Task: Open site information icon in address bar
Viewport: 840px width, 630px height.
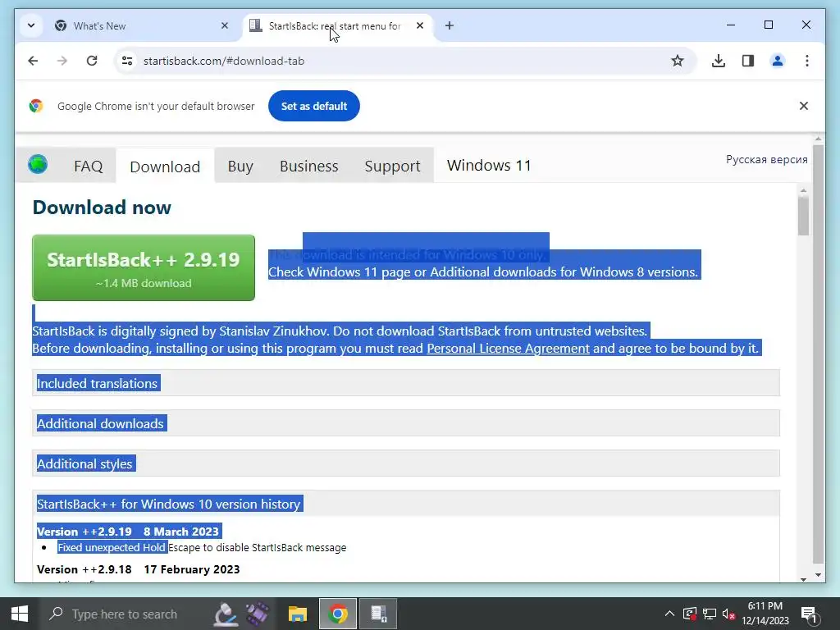Action: (127, 61)
